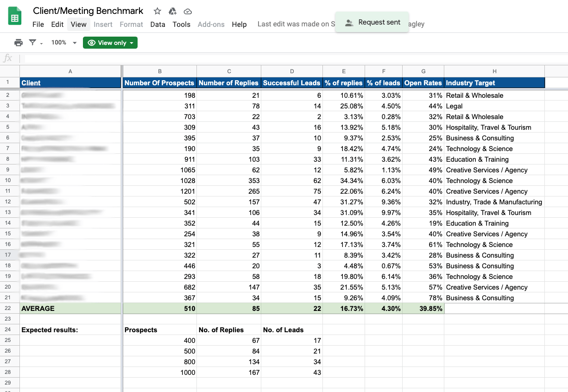
Task: Select column F header
Action: (384, 71)
